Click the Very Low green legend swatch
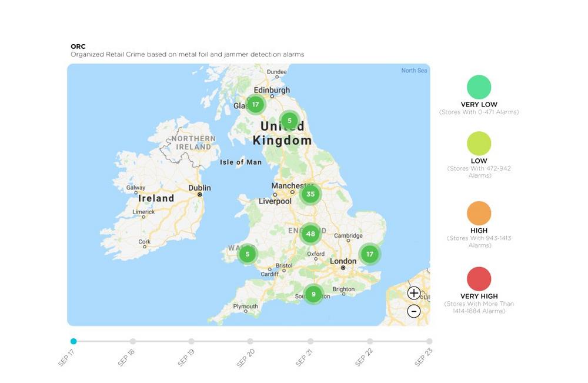 479,87
